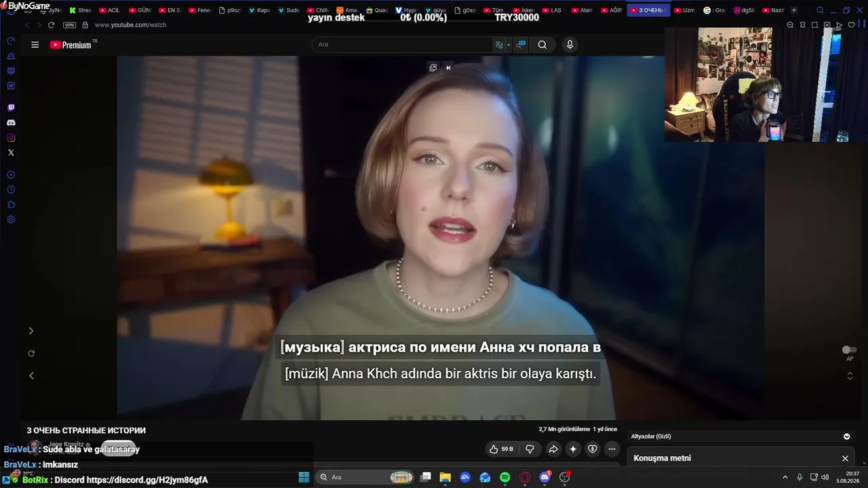Screen dimensions: 868x488
Task: Click the video title 3 ОЧЕНЬ СТРАННЫЕ ИСТОРИИ
Action: point(86,430)
